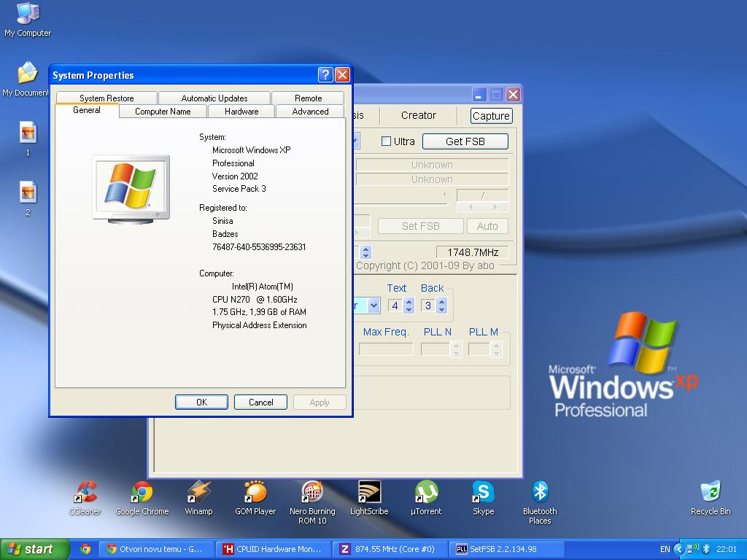
Task: Switch to the Hardware tab
Action: pyautogui.click(x=241, y=112)
